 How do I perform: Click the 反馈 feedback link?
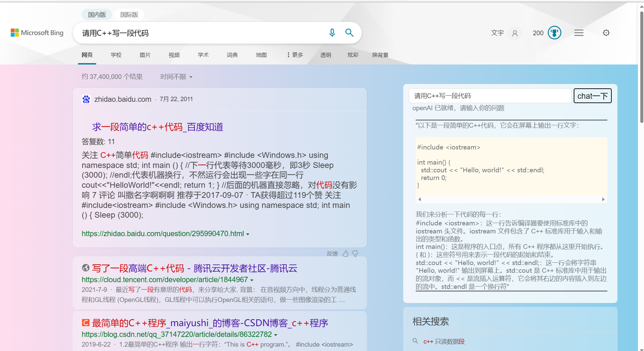[332, 254]
